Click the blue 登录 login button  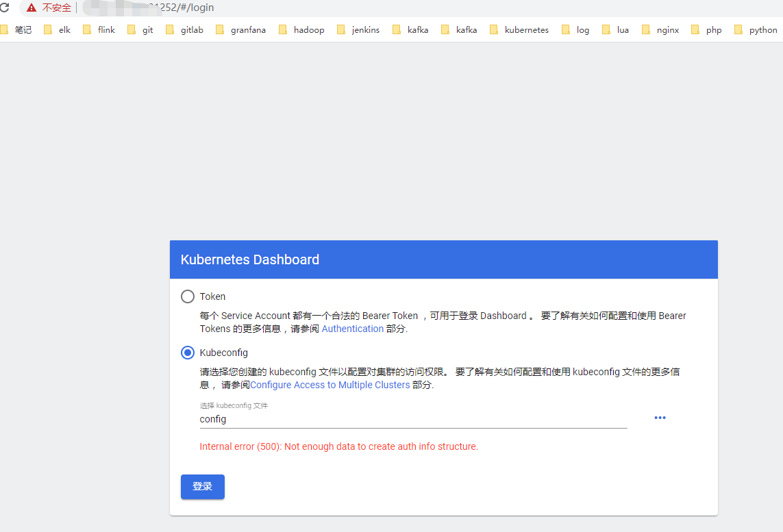(203, 487)
